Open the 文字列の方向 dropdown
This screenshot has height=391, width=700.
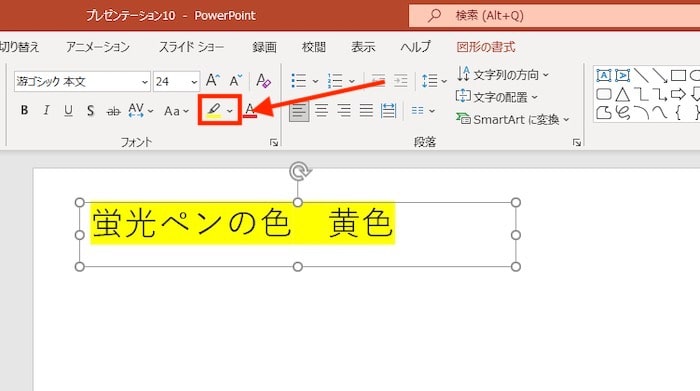tap(503, 75)
